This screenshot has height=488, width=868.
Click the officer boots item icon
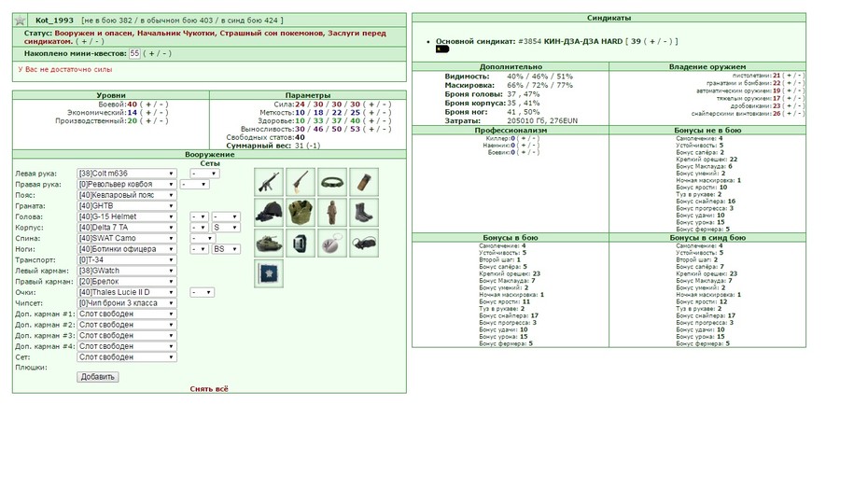point(364,213)
